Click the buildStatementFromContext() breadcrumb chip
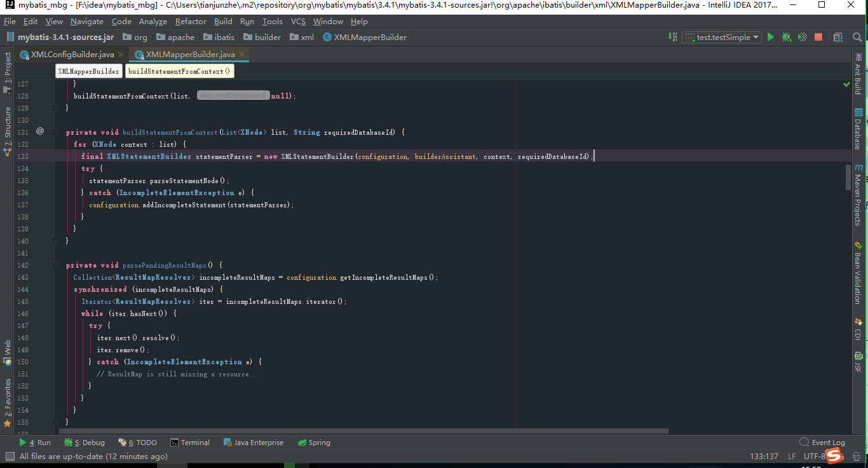 point(180,71)
